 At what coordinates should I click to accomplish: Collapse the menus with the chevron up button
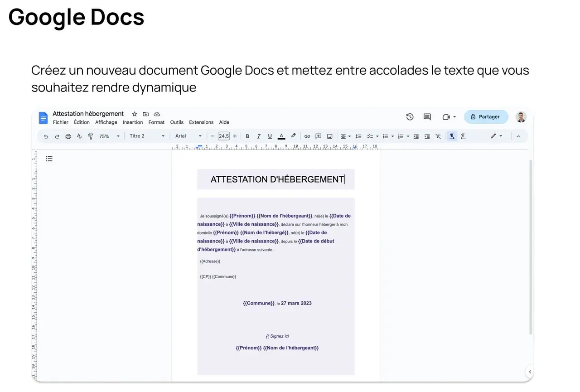point(518,136)
